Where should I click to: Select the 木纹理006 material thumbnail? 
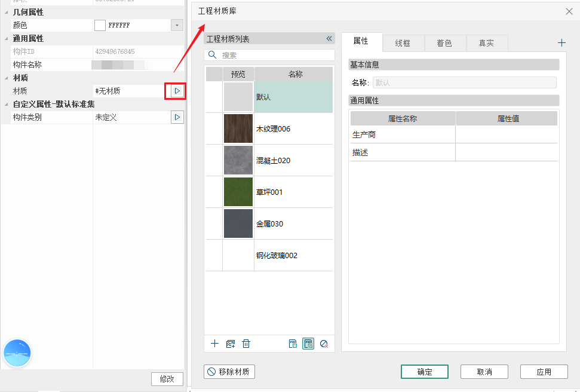click(238, 128)
